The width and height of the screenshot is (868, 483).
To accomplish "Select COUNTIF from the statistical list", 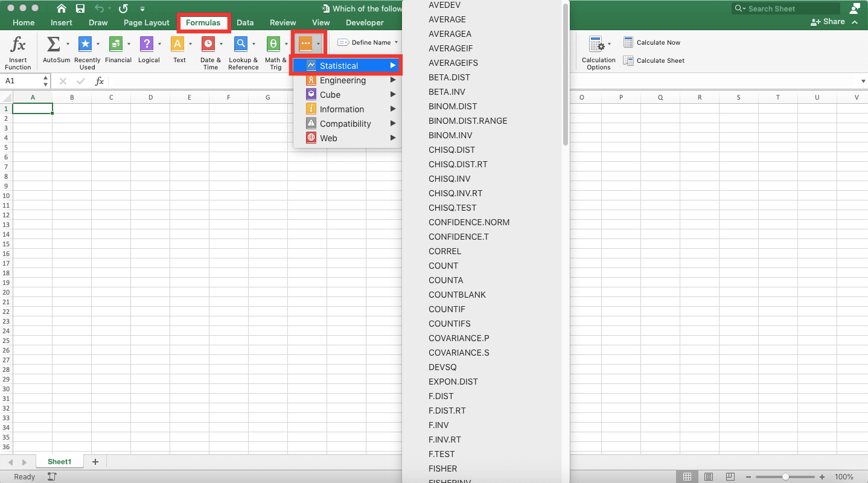I will [447, 309].
